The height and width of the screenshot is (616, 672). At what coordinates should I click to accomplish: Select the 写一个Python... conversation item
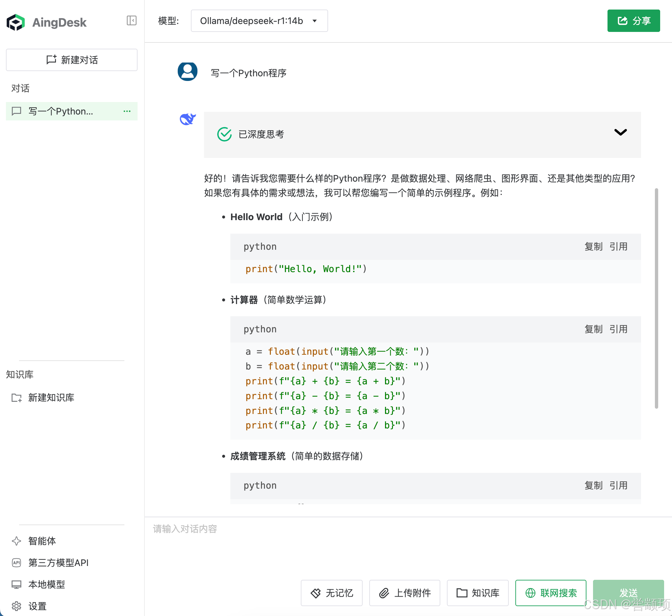pos(61,111)
